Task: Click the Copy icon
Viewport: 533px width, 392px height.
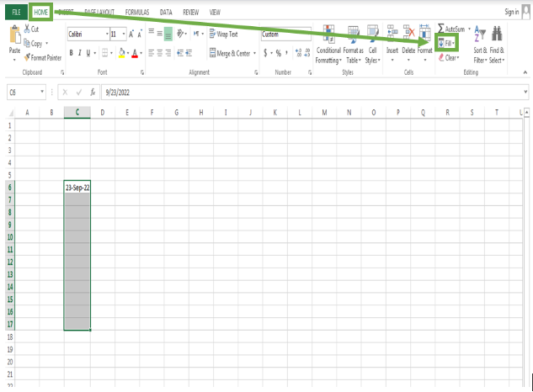Action: [x=27, y=43]
